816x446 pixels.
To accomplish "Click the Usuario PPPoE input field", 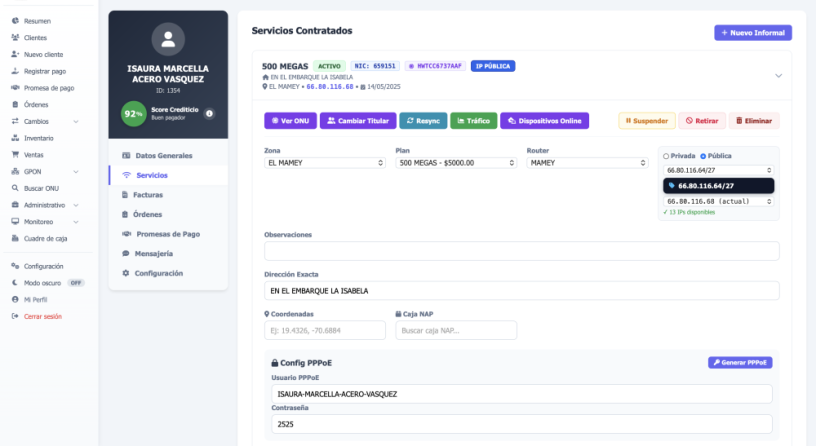I will [521, 394].
